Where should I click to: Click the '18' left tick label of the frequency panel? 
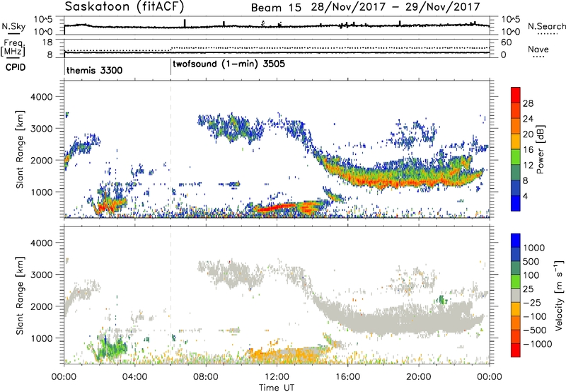tap(47, 42)
